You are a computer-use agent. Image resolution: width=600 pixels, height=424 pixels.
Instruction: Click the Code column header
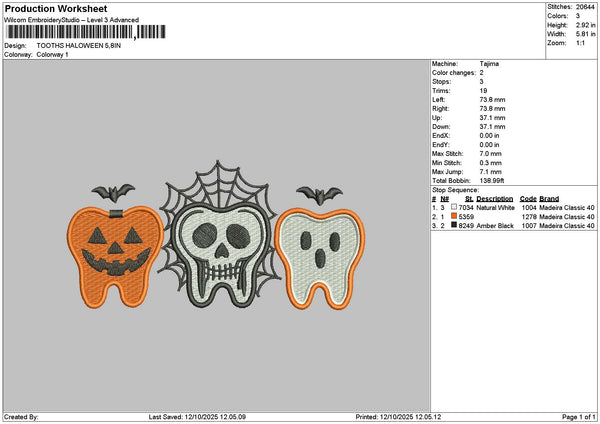[528, 199]
